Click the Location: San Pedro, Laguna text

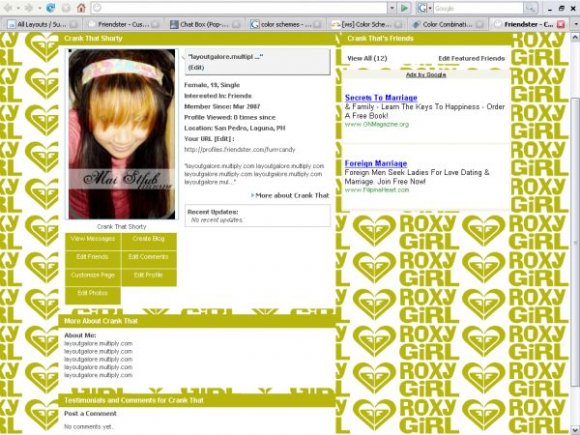[235, 128]
